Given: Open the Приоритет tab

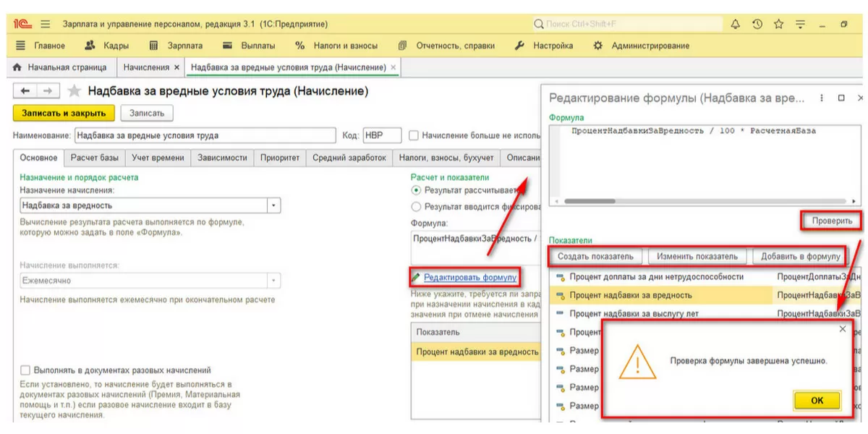Looking at the screenshot, I should click(280, 158).
